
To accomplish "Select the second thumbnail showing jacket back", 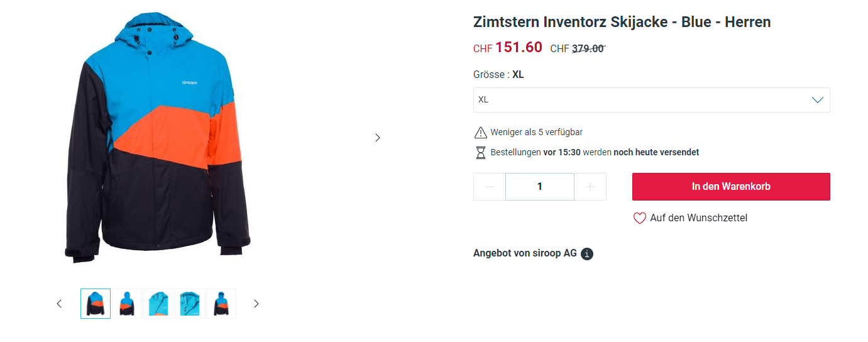I will (127, 304).
